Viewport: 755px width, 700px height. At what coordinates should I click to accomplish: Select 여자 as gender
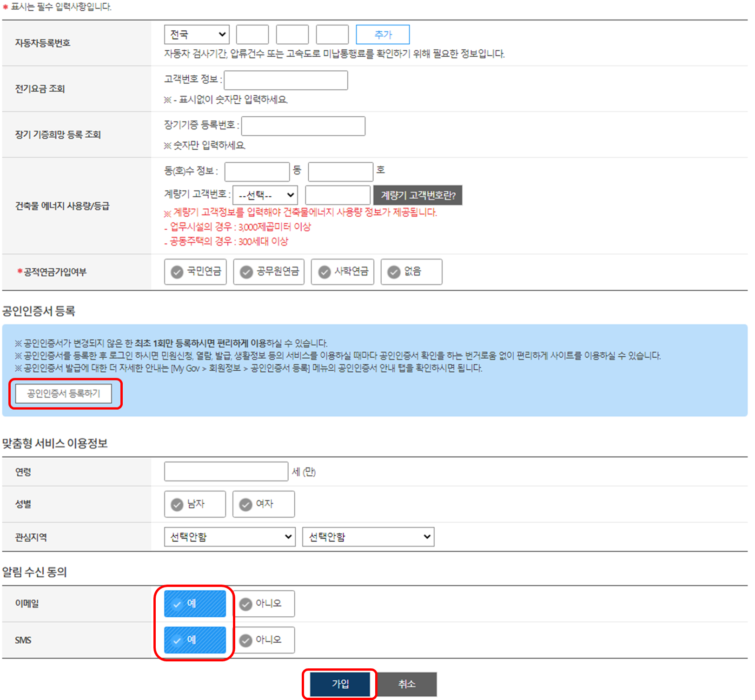tap(264, 504)
